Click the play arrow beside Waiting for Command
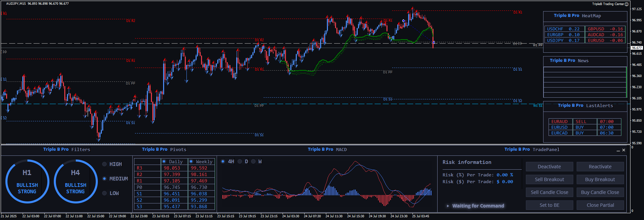Screen dimensions: 644x220 pyautogui.click(x=448, y=206)
